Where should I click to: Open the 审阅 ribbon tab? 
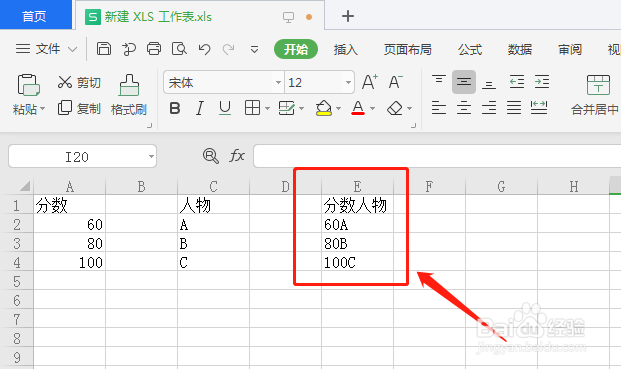570,49
